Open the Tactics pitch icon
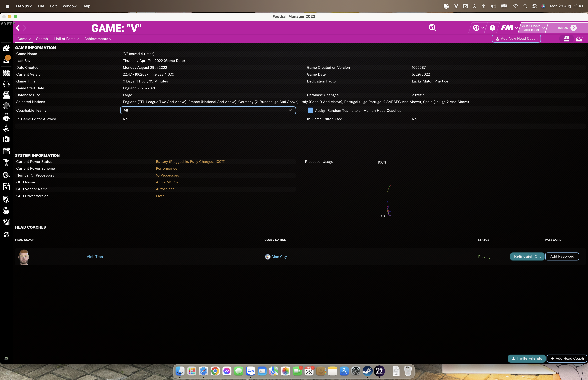The height and width of the screenshot is (380, 588). click(x=6, y=95)
